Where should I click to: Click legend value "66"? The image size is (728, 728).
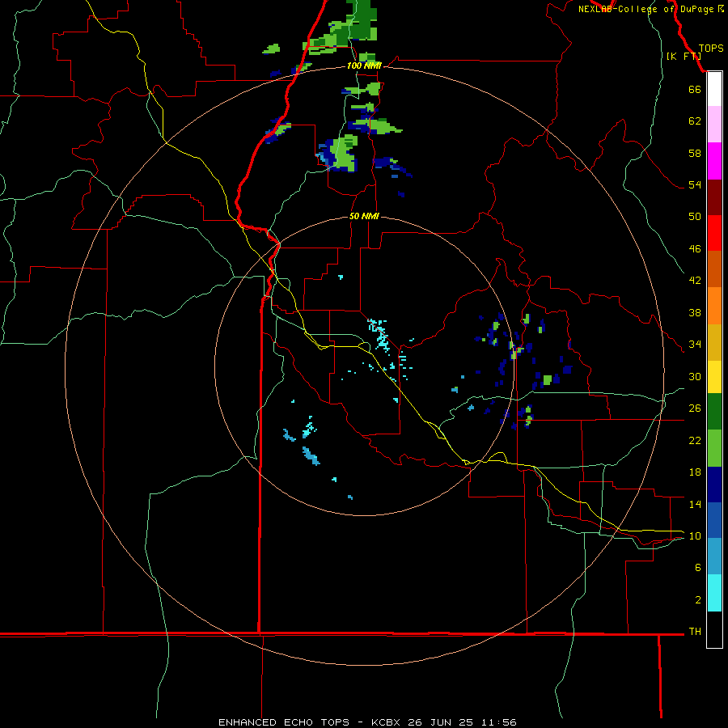coord(695,89)
